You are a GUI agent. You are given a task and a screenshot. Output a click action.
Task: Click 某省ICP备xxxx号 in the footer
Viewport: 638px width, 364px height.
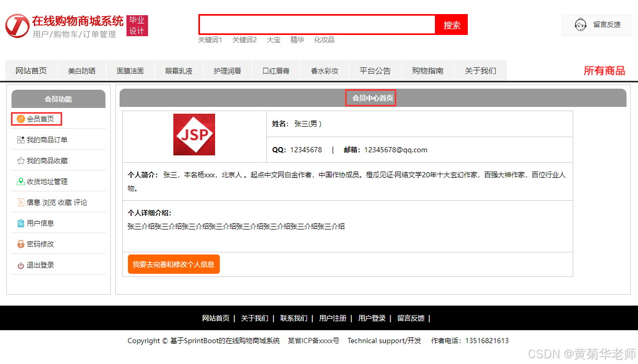[x=313, y=341]
